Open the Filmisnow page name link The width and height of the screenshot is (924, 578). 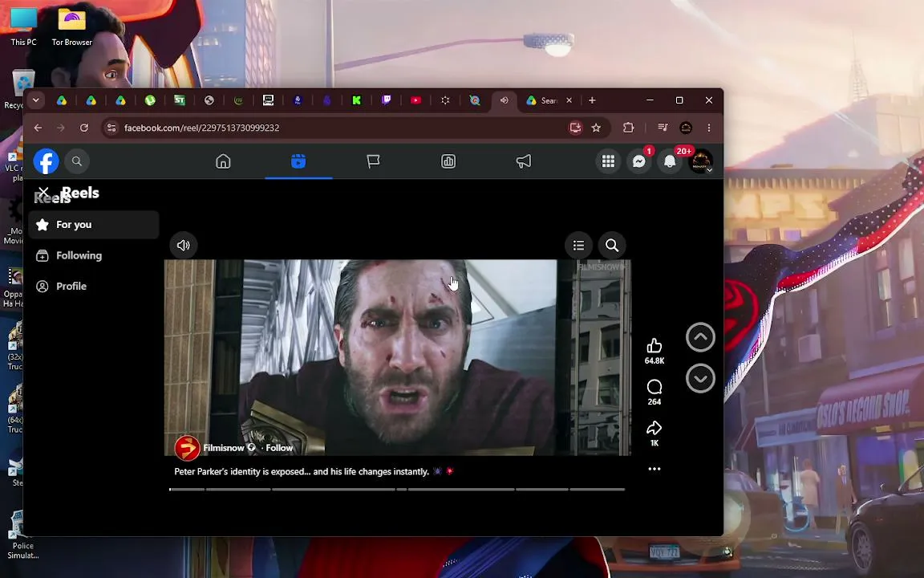(x=223, y=448)
